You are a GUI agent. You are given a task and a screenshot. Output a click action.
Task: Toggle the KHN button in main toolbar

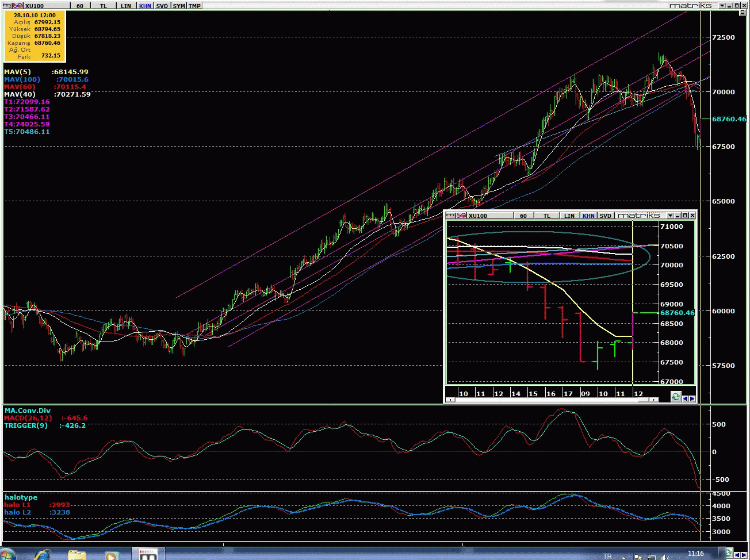(x=145, y=6)
